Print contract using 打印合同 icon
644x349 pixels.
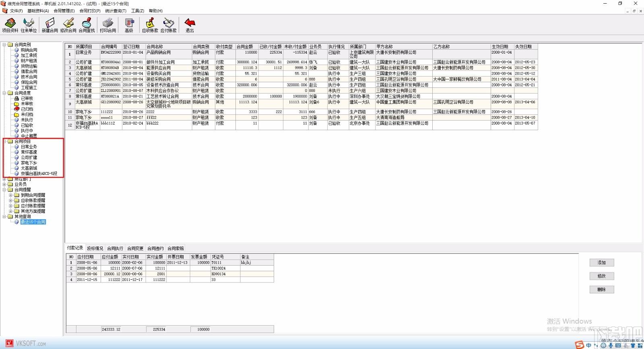coord(108,25)
